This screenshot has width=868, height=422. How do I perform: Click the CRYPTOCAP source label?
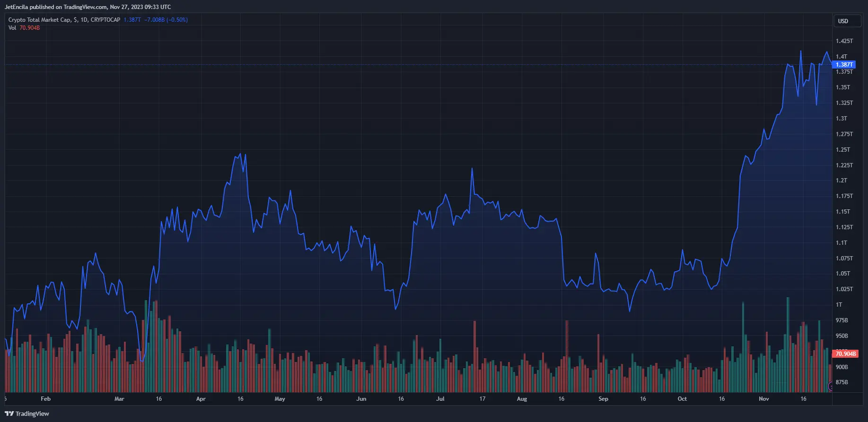pos(105,20)
